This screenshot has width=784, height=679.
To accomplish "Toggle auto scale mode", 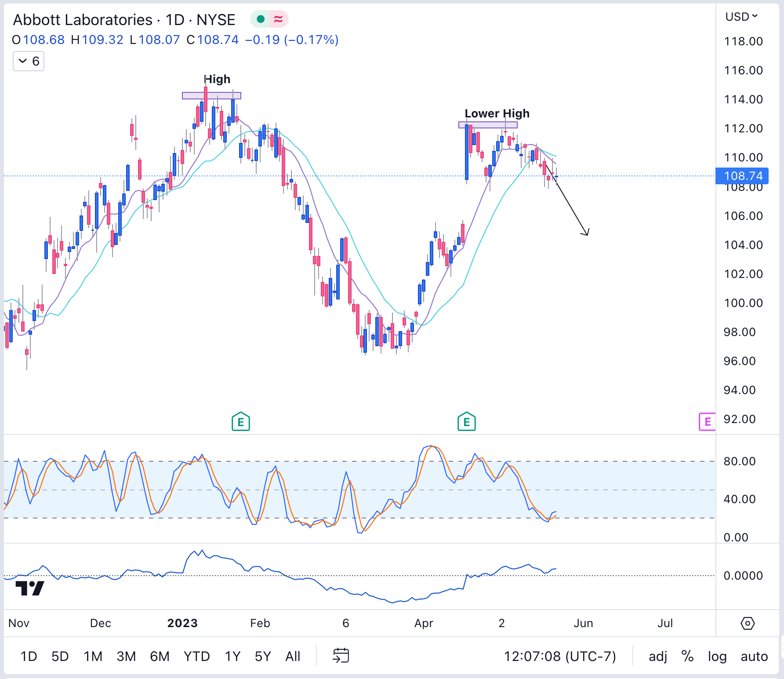I will tap(754, 657).
